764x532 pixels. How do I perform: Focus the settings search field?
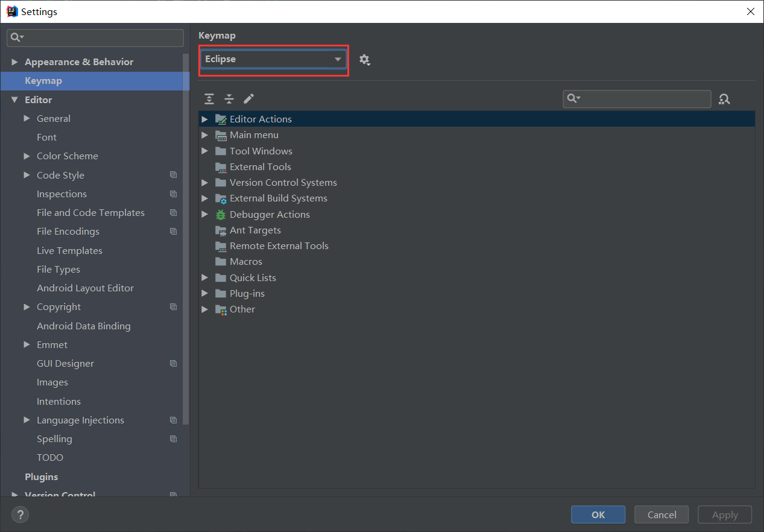pos(95,38)
